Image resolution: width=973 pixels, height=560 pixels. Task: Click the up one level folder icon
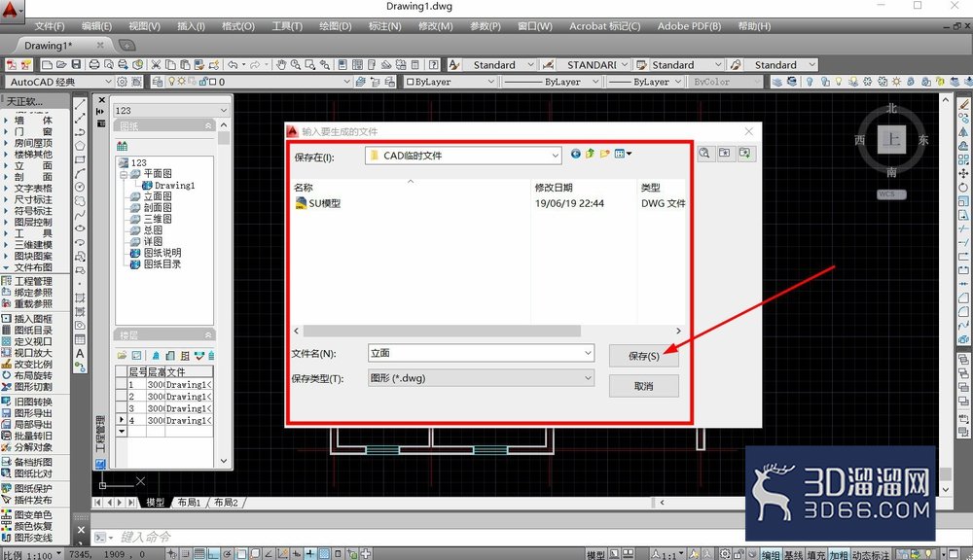590,154
